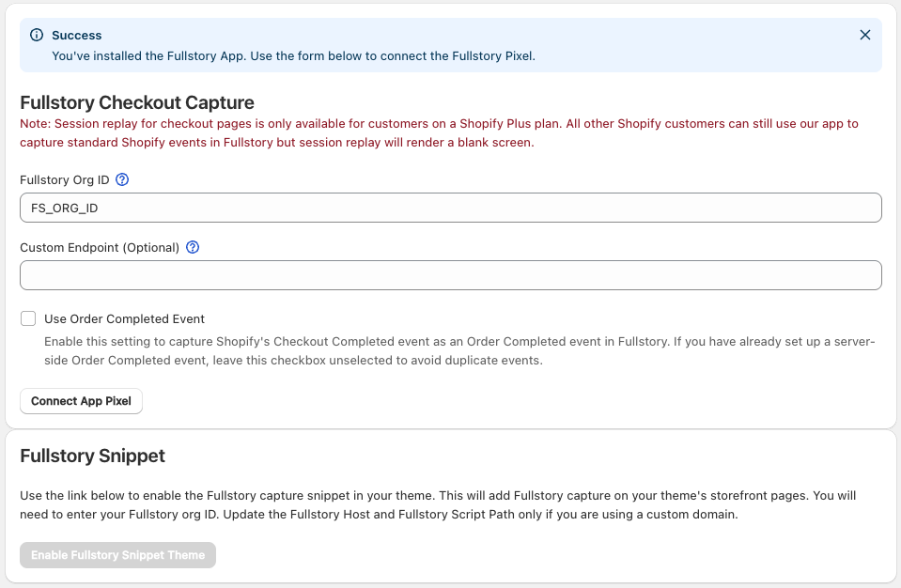Click the Connect App Pixel button
Image resolution: width=901 pixels, height=588 pixels.
pyautogui.click(x=81, y=401)
